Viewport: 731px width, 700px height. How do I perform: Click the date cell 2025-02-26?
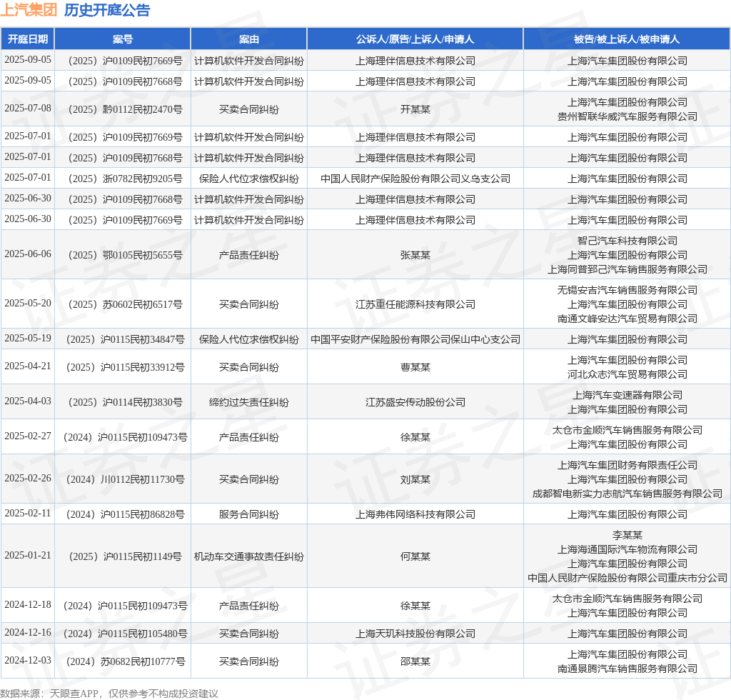(28, 479)
